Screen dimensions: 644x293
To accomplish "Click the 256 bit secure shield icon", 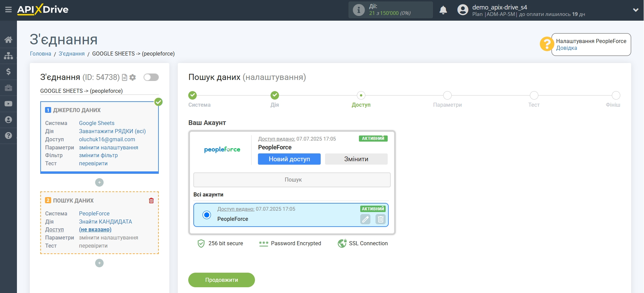I will tap(201, 244).
